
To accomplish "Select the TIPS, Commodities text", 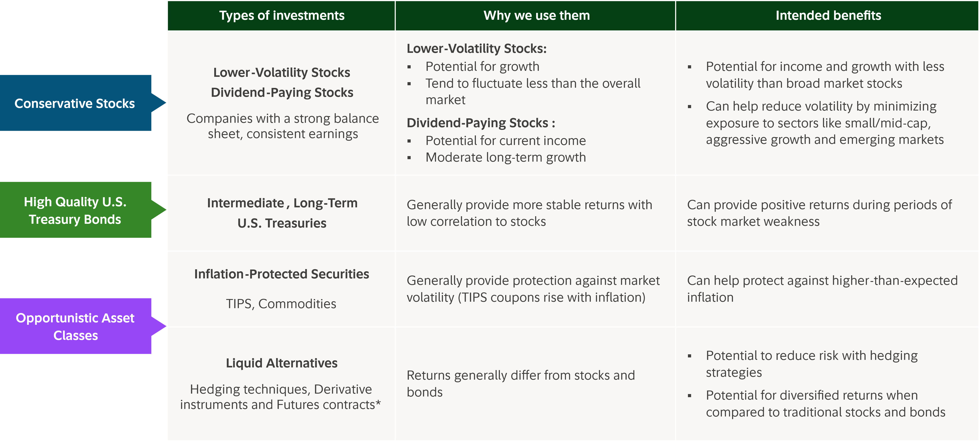I will click(281, 304).
